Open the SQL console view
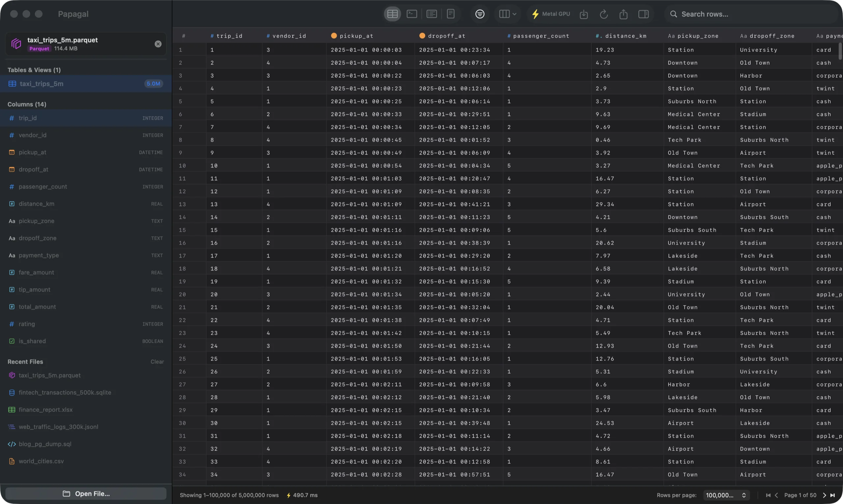843x504 pixels. point(412,14)
